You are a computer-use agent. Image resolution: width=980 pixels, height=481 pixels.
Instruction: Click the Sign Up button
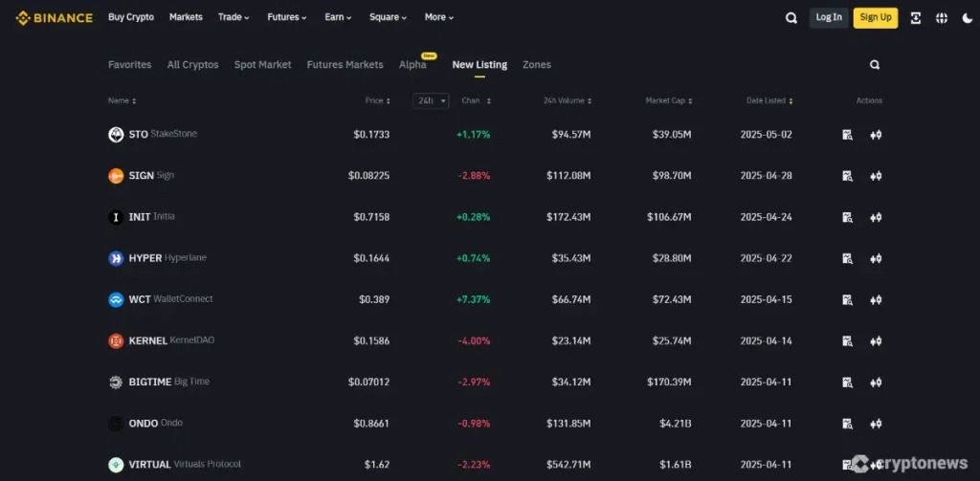click(x=875, y=17)
